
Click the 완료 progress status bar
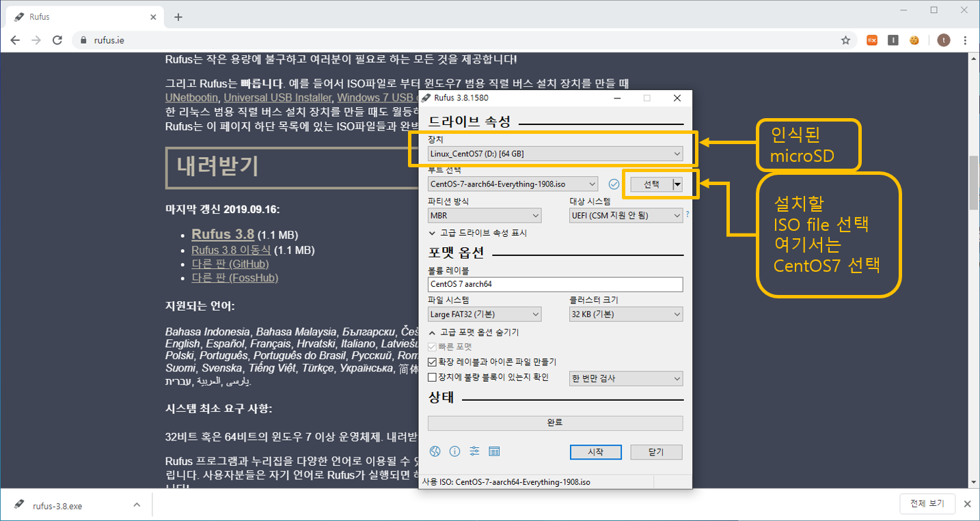pos(555,423)
